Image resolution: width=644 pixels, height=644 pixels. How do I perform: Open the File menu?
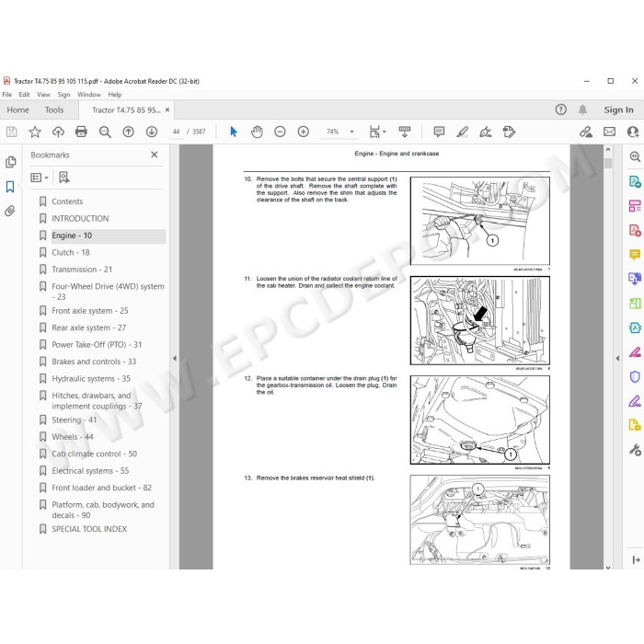pos(7,95)
